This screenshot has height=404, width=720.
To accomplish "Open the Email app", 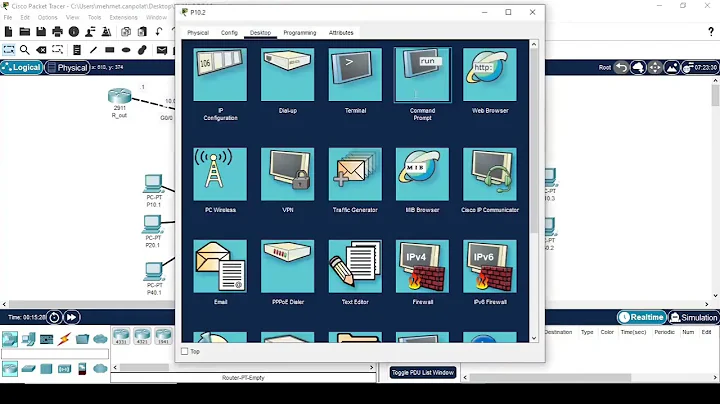I will tap(220, 266).
